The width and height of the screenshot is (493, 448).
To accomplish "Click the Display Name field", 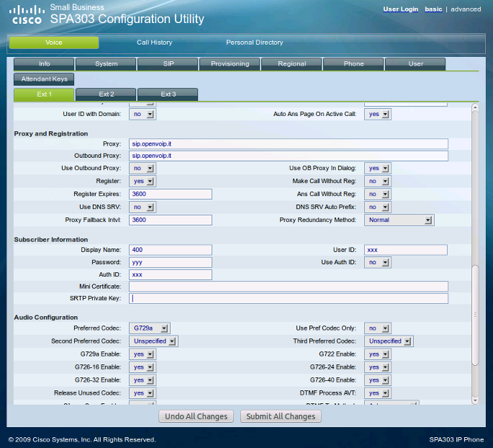I will [171, 250].
